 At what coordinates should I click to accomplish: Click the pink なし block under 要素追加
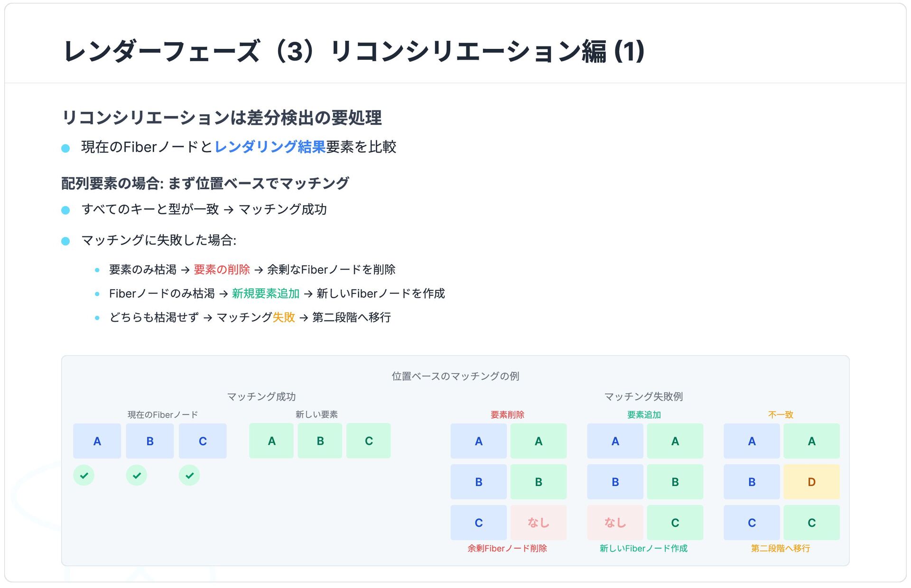coord(615,523)
